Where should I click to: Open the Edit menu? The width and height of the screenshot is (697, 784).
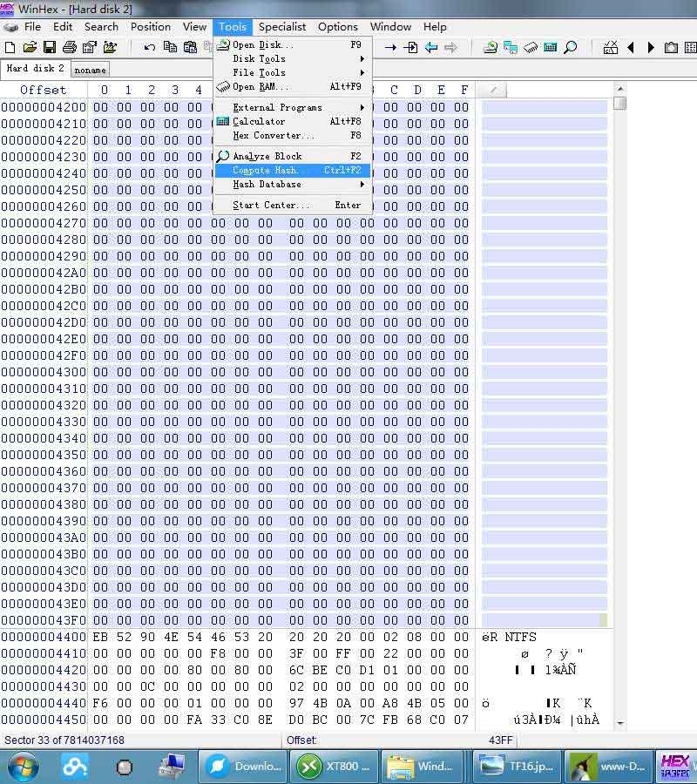click(63, 27)
